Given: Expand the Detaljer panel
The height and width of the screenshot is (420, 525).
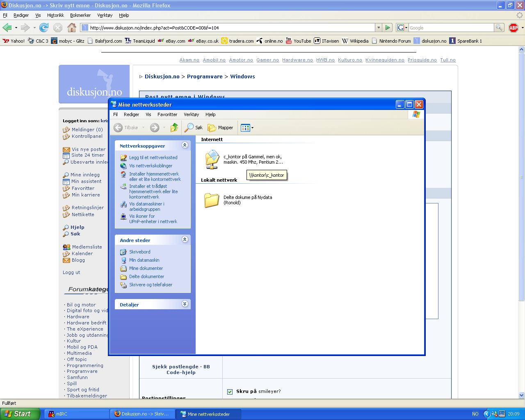Looking at the screenshot, I should click(x=185, y=304).
